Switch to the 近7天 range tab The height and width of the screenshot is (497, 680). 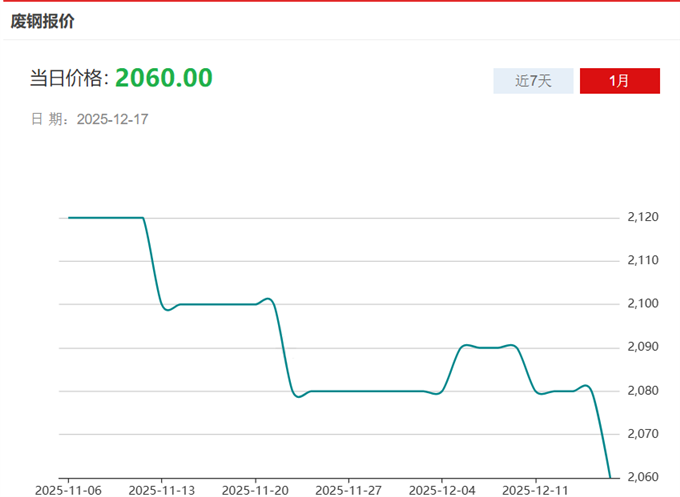533,81
